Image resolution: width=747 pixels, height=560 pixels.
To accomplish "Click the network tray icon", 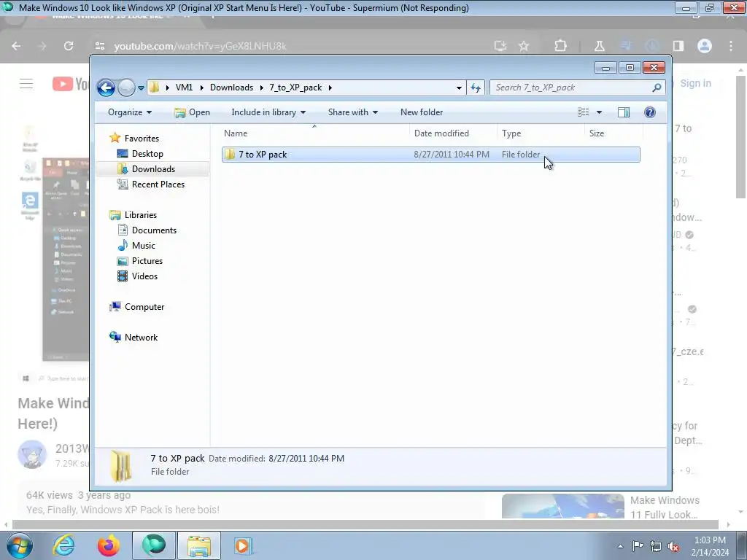I will click(x=656, y=546).
